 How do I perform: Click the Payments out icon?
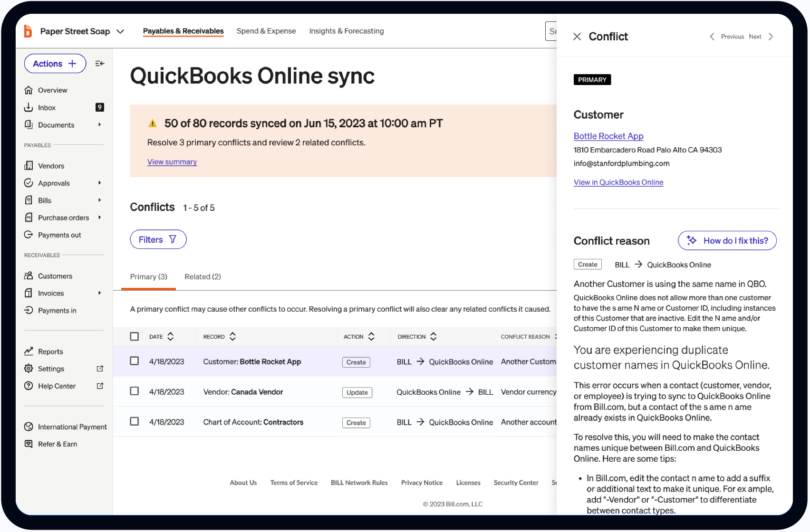(x=29, y=235)
